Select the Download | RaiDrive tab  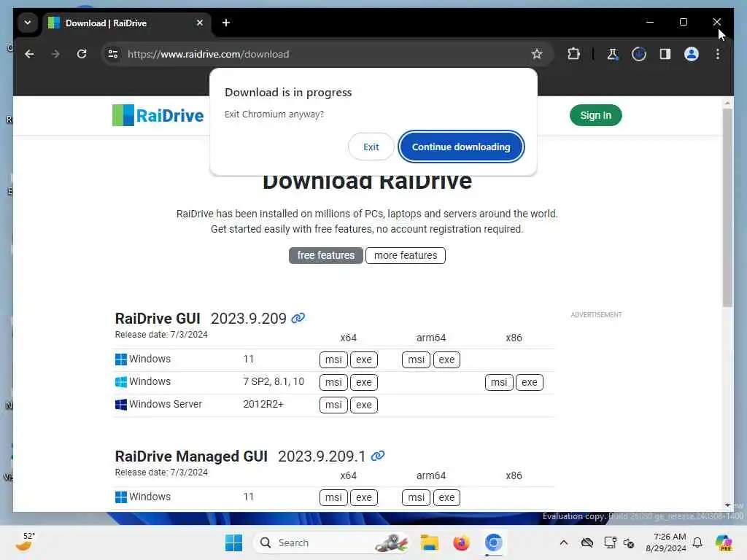click(126, 23)
